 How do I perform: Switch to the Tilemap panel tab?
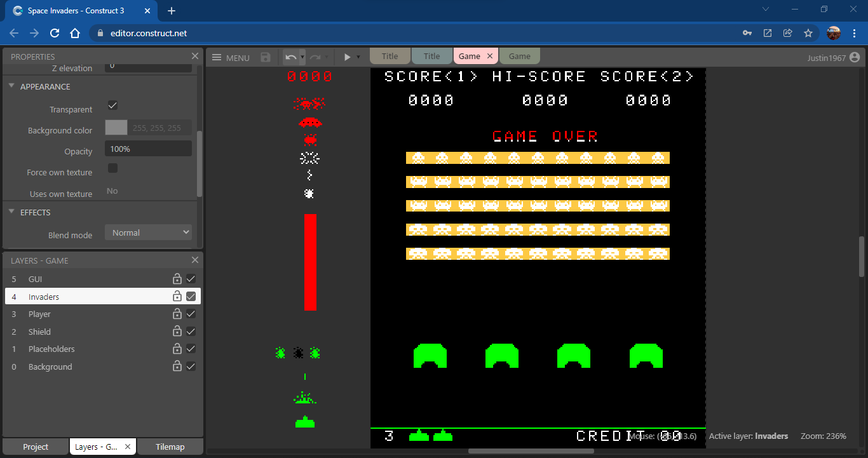tap(170, 447)
